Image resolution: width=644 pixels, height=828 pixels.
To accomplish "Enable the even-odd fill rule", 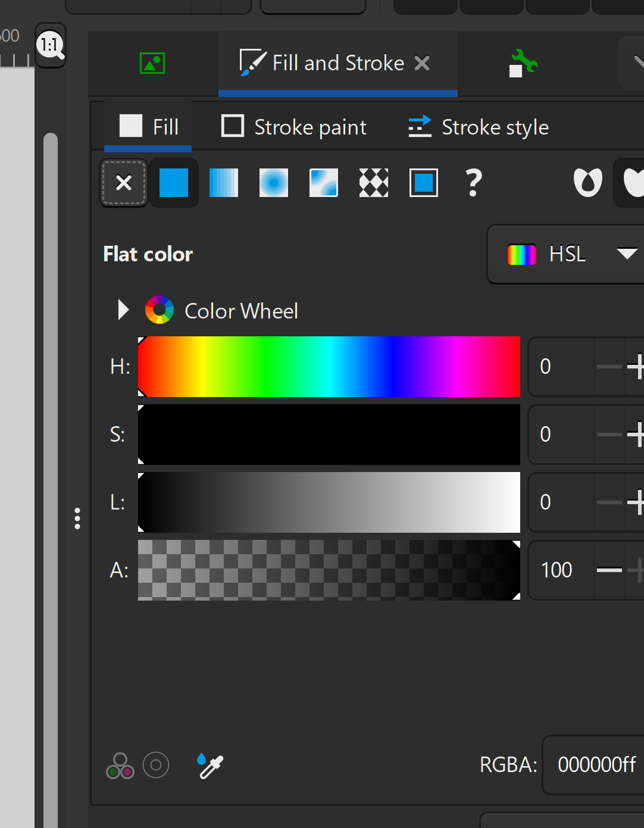I will point(587,183).
